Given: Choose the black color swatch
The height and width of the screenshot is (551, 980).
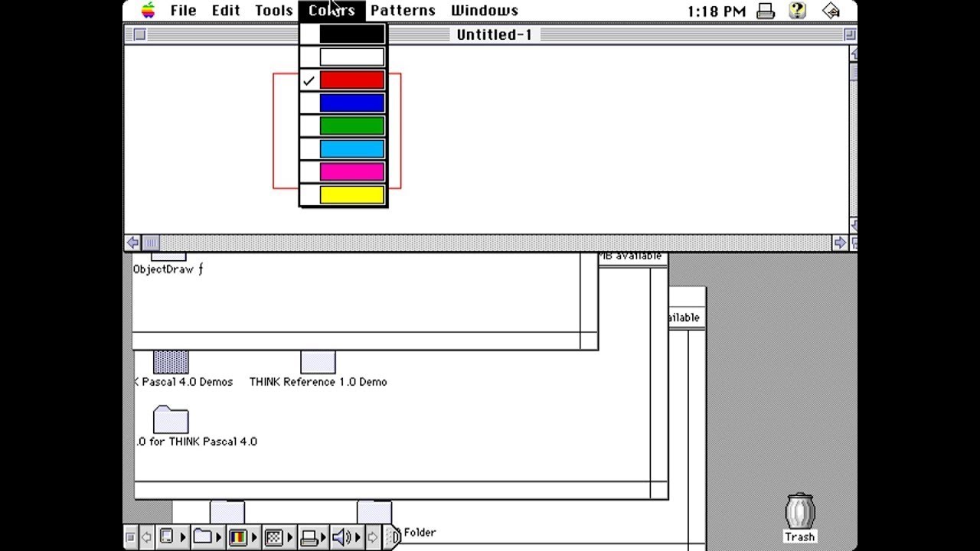Looking at the screenshot, I should click(352, 34).
